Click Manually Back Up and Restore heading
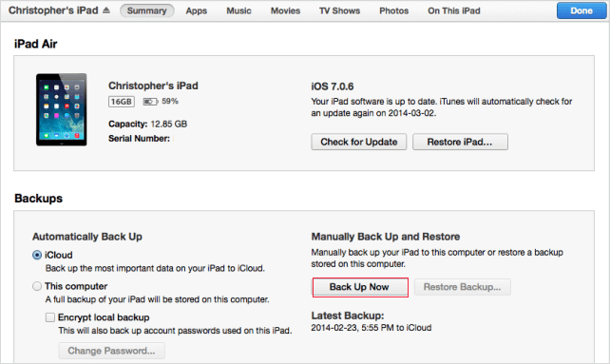The width and height of the screenshot is (610, 364). coord(386,237)
